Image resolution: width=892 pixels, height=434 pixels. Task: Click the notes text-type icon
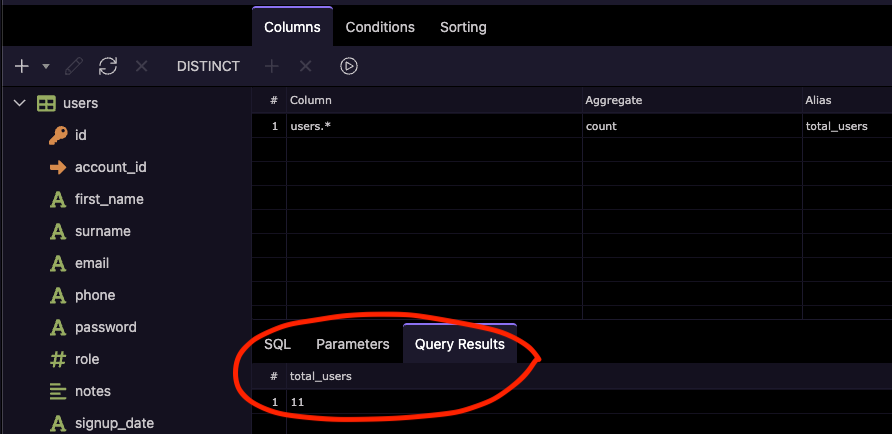(58, 391)
